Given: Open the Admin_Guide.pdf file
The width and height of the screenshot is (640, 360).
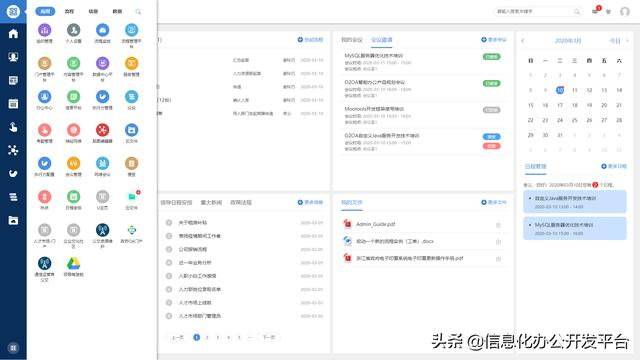Looking at the screenshot, I should [375, 224].
